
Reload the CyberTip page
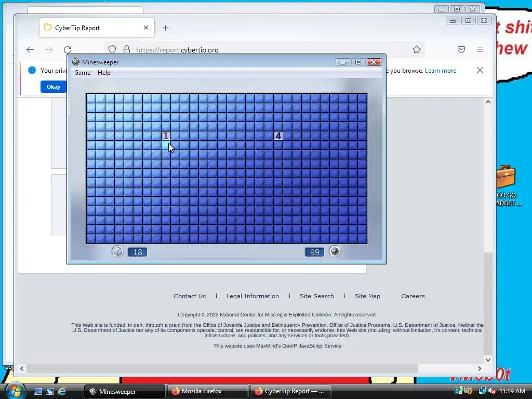click(x=68, y=49)
